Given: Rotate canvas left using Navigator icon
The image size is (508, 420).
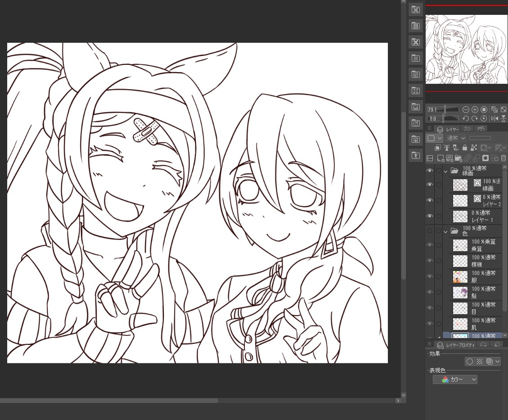Looking at the screenshot, I should 466,118.
